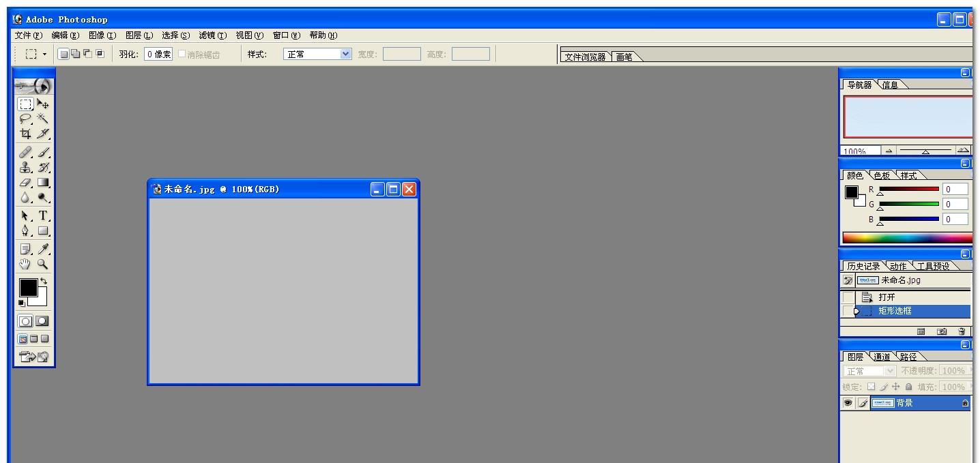Image resolution: width=980 pixels, height=463 pixels.
Task: Select the Type tool
Action: pos(43,215)
